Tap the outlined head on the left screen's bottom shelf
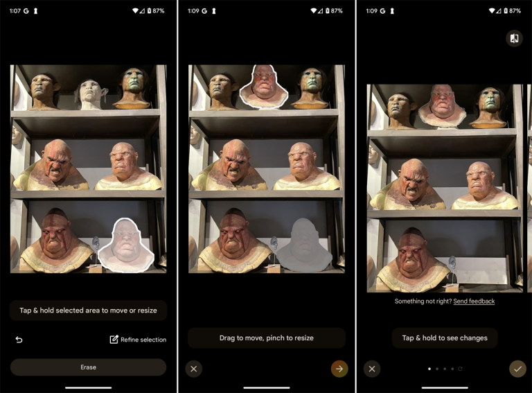 [x=125, y=245]
